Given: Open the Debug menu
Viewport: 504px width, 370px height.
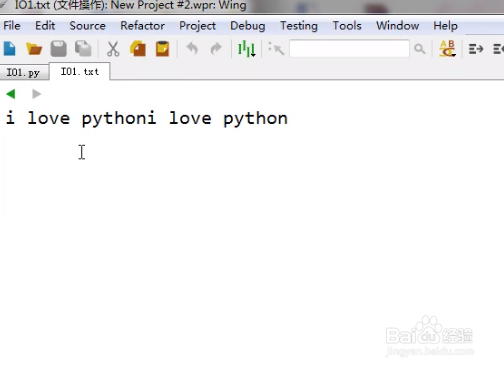Looking at the screenshot, I should [x=248, y=26].
